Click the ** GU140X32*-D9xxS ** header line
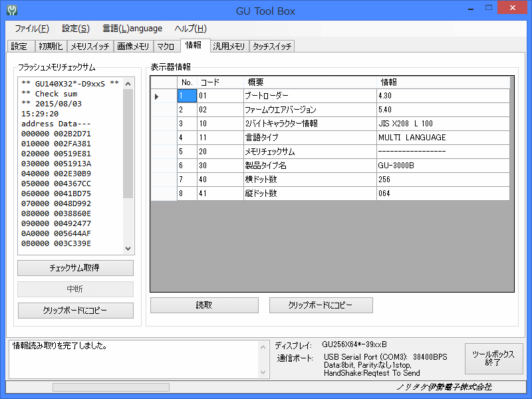This screenshot has height=399, width=532. coord(70,84)
